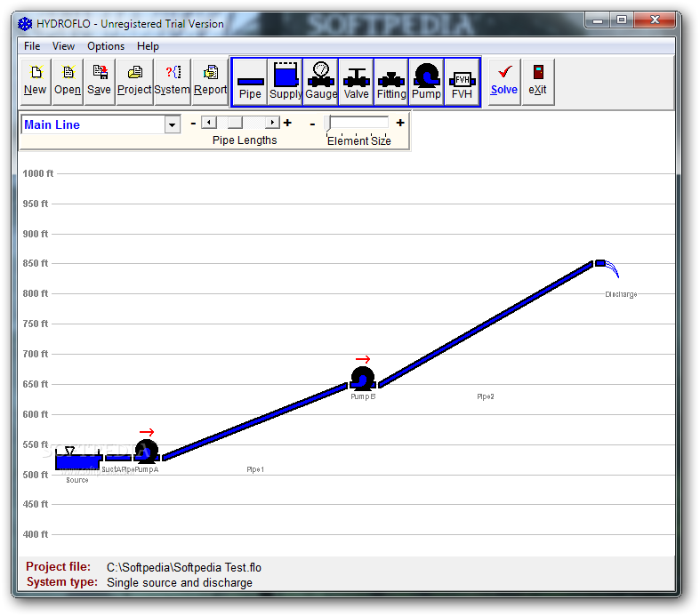Open the Main Line dropdown arrow
Image resolution: width=700 pixels, height=616 pixels.
tap(172, 125)
